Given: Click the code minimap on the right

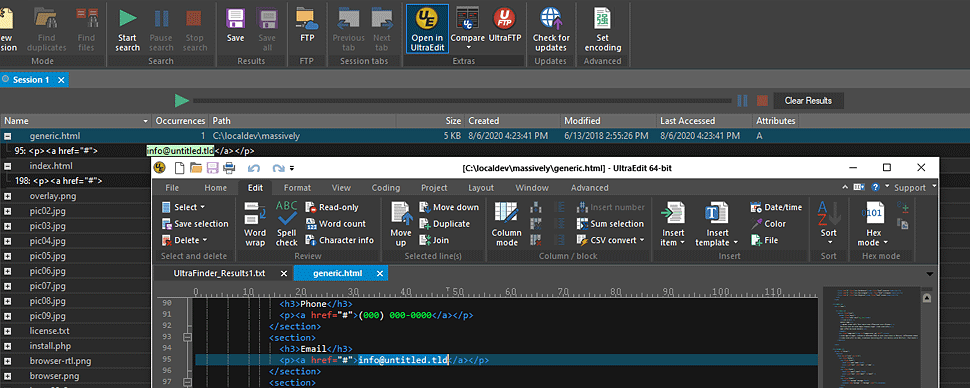Looking at the screenshot, I should coord(871,337).
